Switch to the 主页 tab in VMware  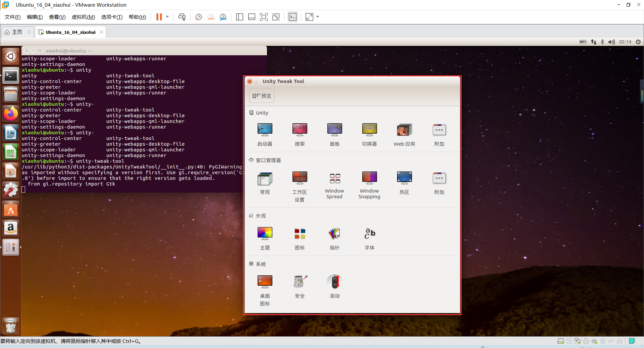[x=16, y=32]
